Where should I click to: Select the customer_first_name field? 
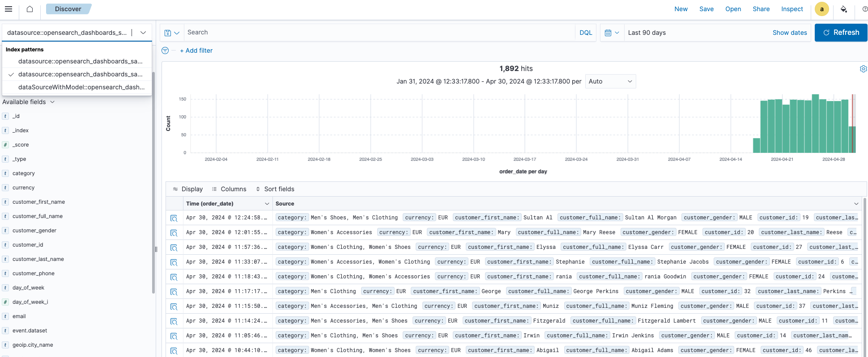coord(38,202)
